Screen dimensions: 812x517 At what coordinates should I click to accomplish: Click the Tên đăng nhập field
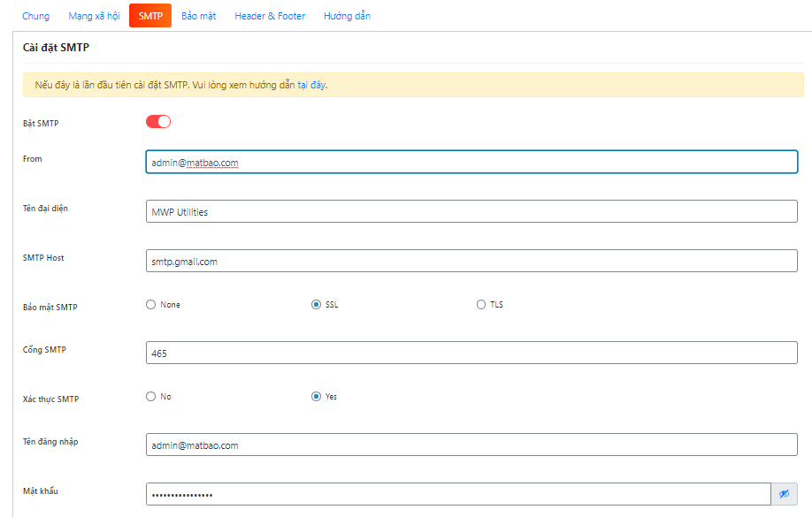pyautogui.click(x=471, y=445)
